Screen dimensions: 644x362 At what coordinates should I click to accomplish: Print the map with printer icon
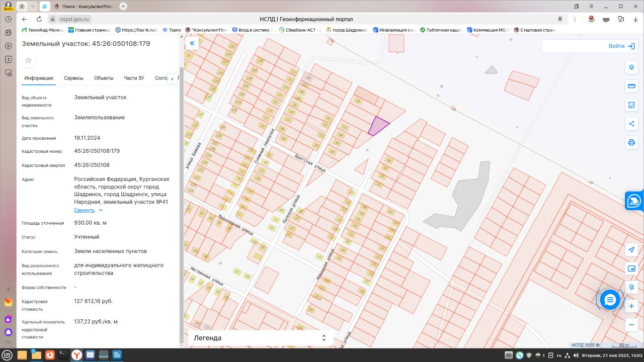pyautogui.click(x=631, y=142)
